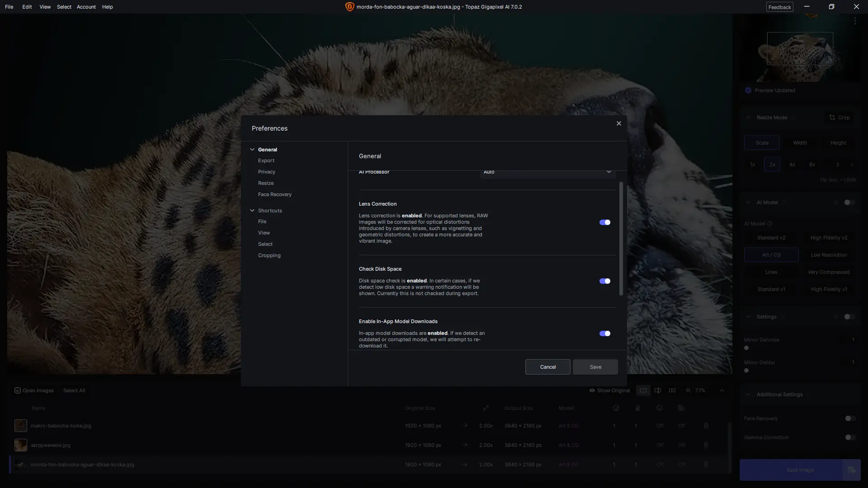Close the Preferences dialog with X

pos(619,123)
